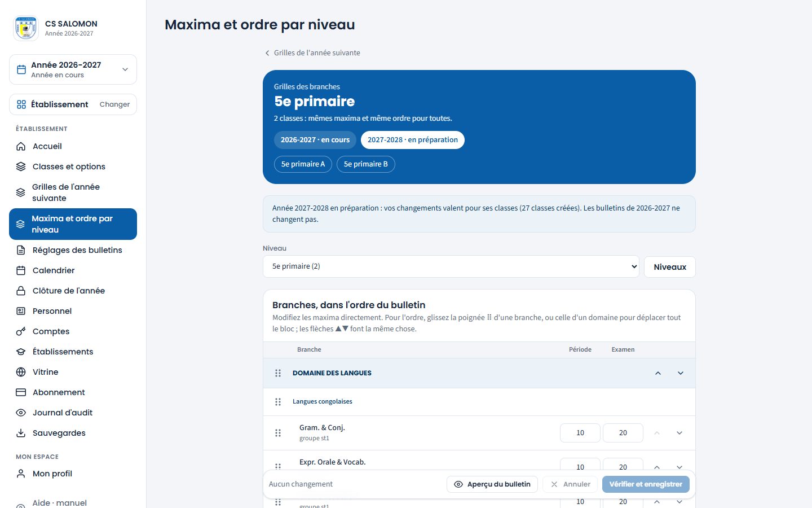Click the drag handle of DOMAINE DES LANGUES
812x508 pixels.
[278, 373]
